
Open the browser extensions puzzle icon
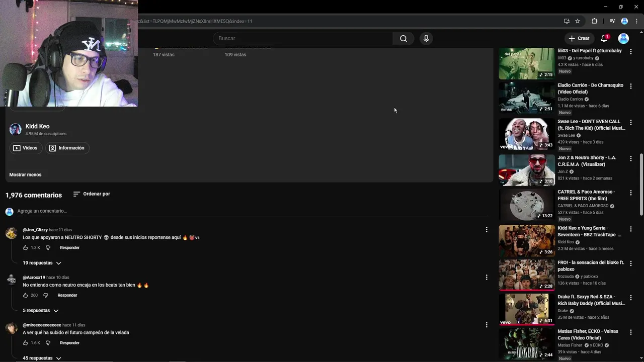point(594,21)
